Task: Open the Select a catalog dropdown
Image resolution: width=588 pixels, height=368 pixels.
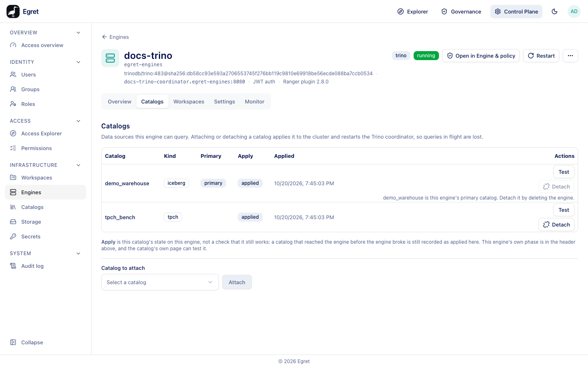Action: pyautogui.click(x=160, y=283)
